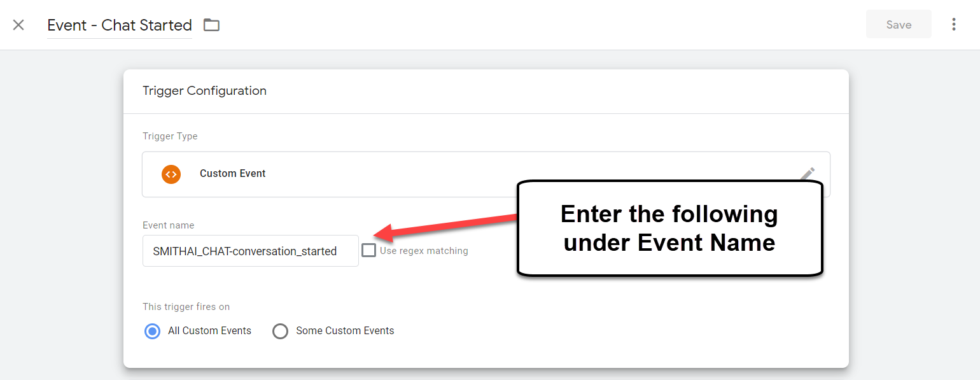Click the Trigger Configuration card heading

[x=204, y=91]
